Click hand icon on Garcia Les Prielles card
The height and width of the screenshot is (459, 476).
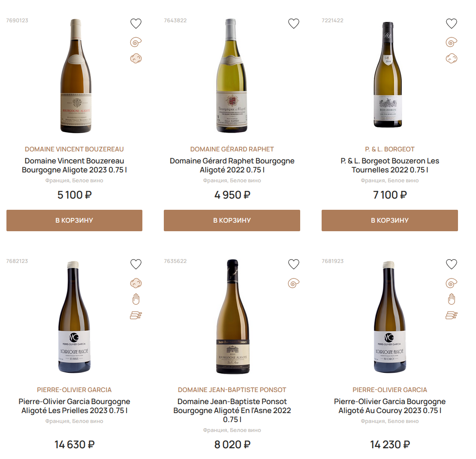point(136,299)
